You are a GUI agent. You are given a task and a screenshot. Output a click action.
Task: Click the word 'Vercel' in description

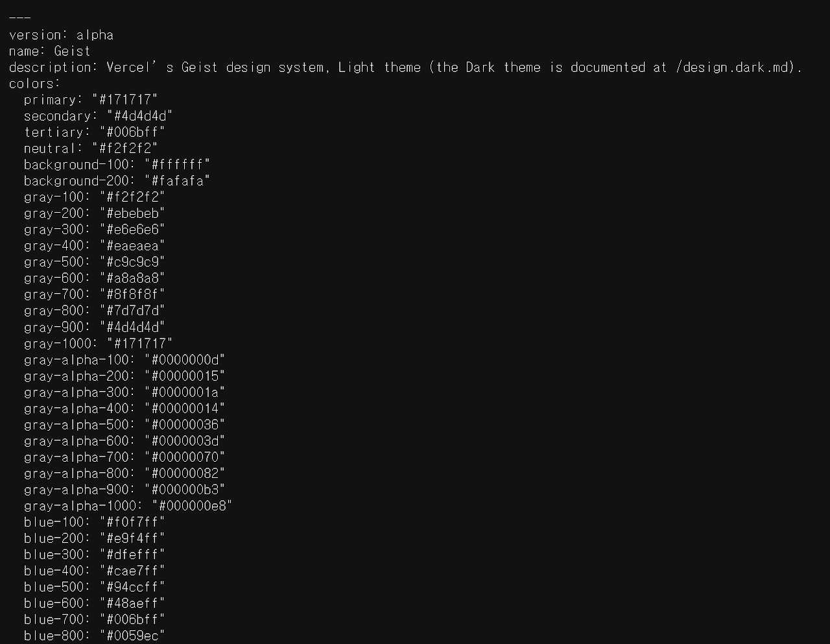128,67
